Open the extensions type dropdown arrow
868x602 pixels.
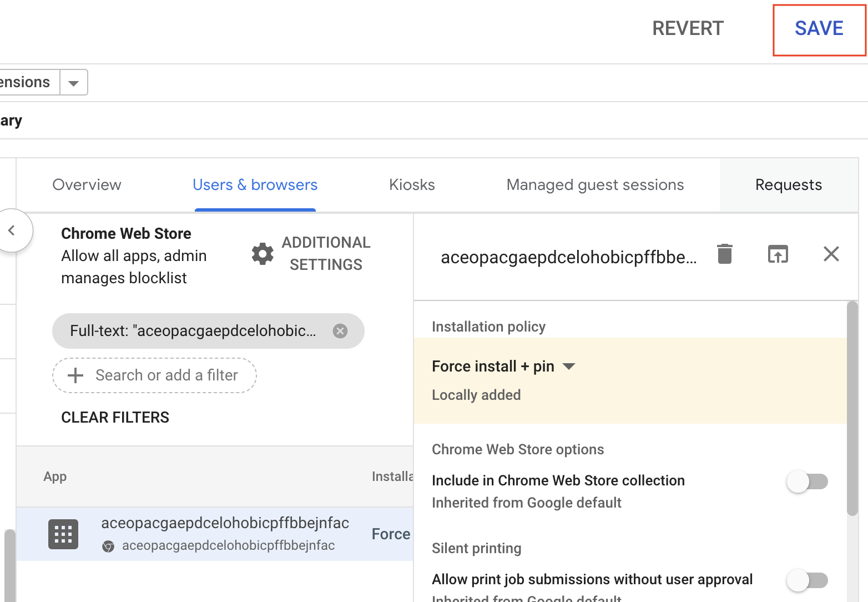point(73,83)
